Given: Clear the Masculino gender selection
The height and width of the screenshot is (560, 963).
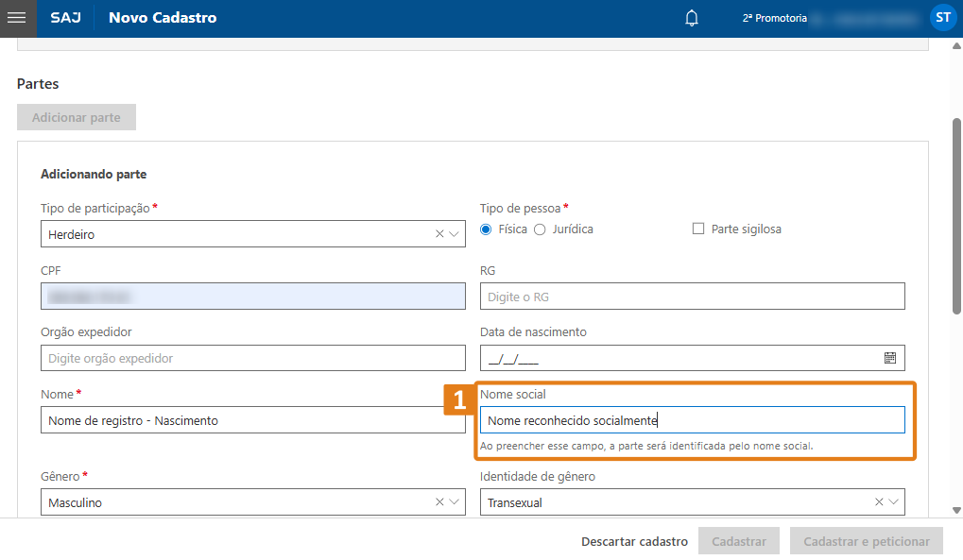Looking at the screenshot, I should (x=439, y=502).
